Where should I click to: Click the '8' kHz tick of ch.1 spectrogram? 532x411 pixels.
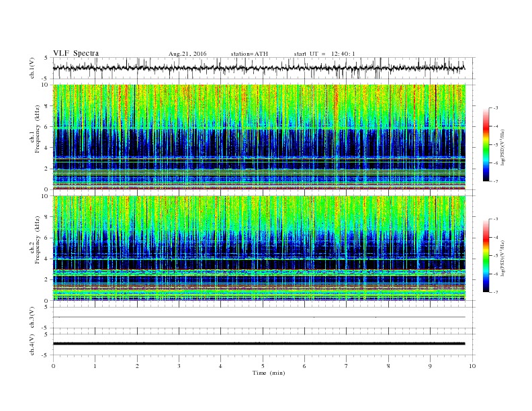tap(46, 106)
